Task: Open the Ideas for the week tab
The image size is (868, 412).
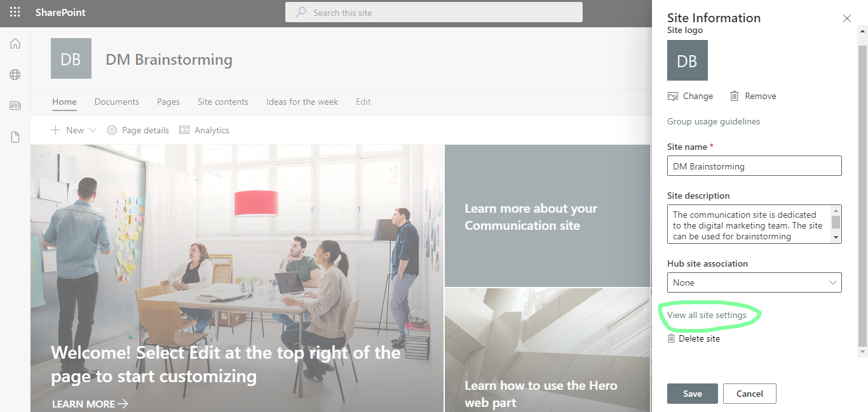Action: pos(302,102)
